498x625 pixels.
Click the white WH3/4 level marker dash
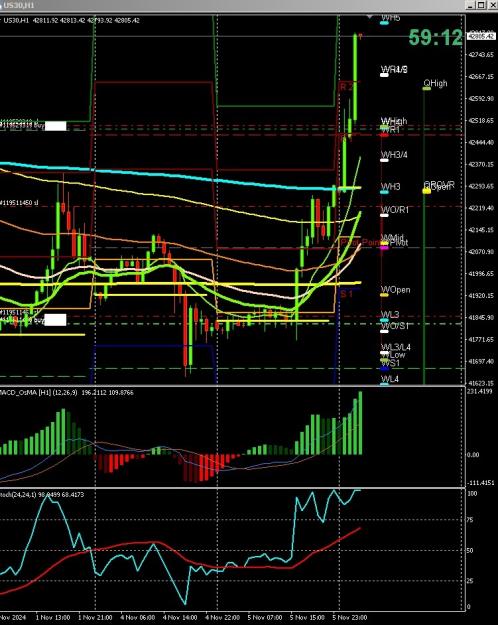click(x=384, y=160)
